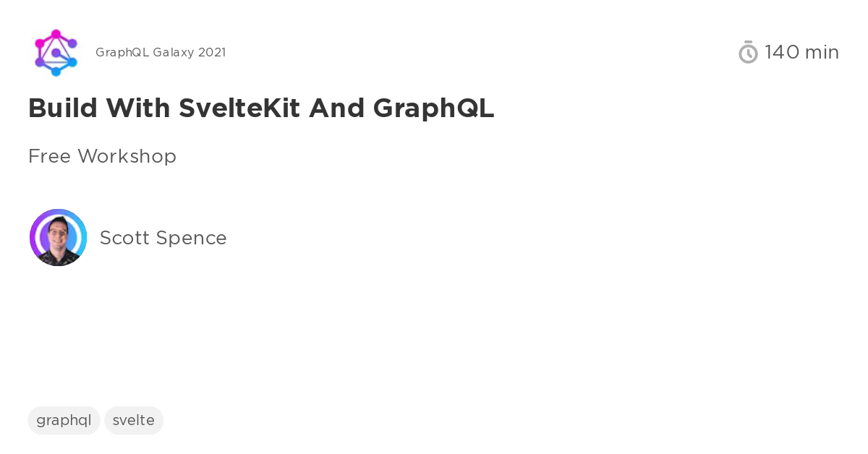The image size is (868, 454).
Task: Open the Build With SvelteKit And GraphQL title
Action: [x=261, y=108]
